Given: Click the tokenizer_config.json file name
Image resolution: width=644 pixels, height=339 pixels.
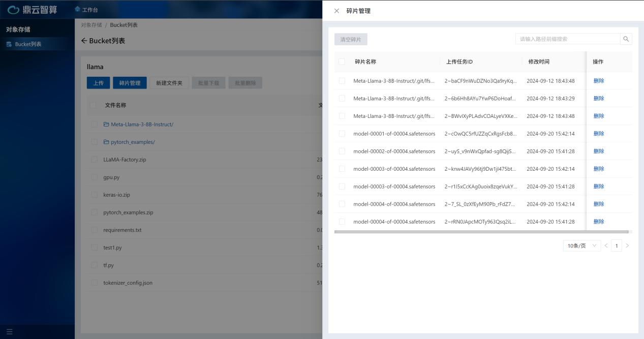Looking at the screenshot, I should click(128, 283).
